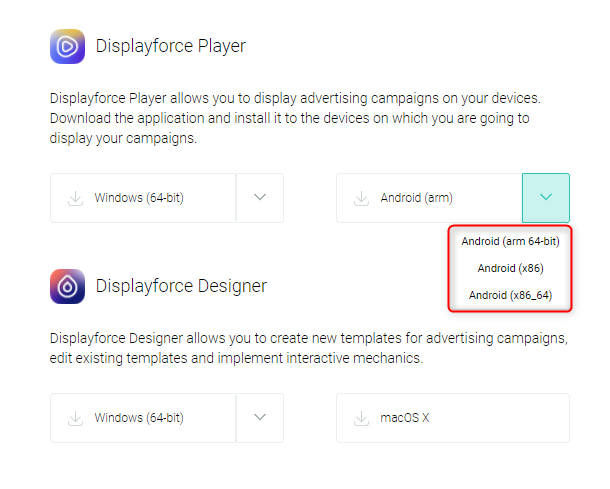Click the Player description paragraph
The image size is (610, 489).
(295, 118)
